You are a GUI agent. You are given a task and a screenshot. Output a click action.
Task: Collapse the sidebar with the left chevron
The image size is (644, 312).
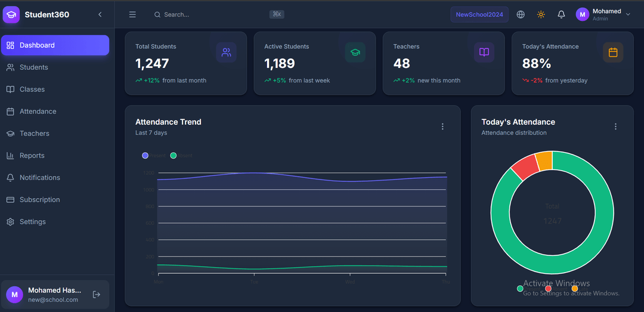(x=100, y=14)
